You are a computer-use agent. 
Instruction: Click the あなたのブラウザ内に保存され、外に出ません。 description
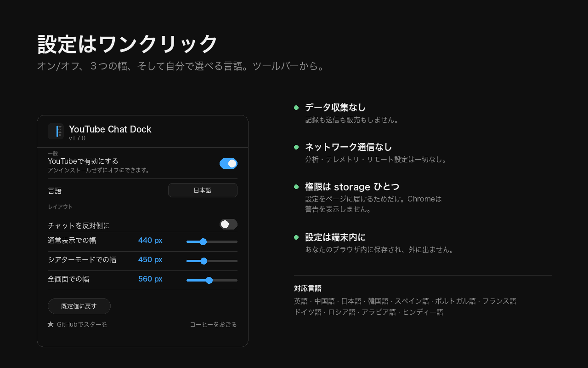point(381,250)
